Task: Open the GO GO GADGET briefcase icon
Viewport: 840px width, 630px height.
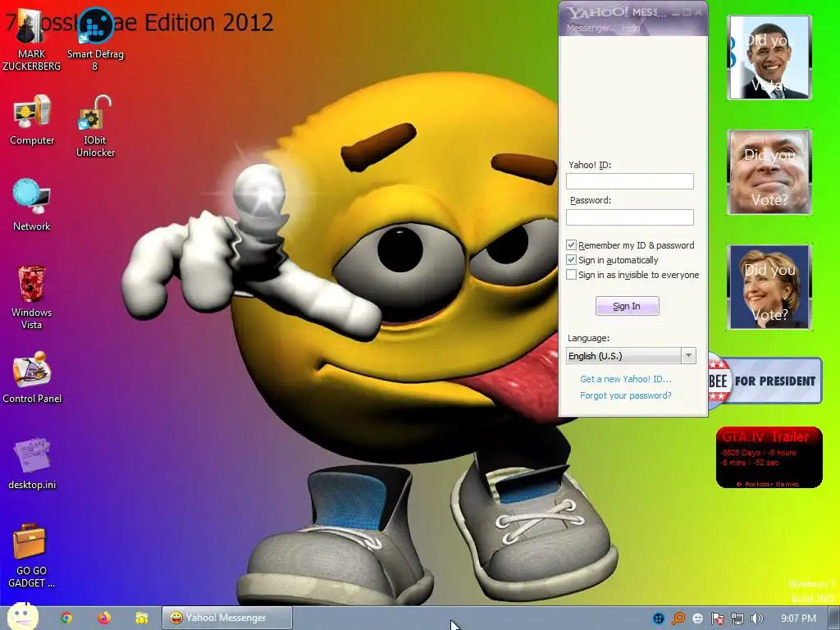Action: pyautogui.click(x=32, y=556)
